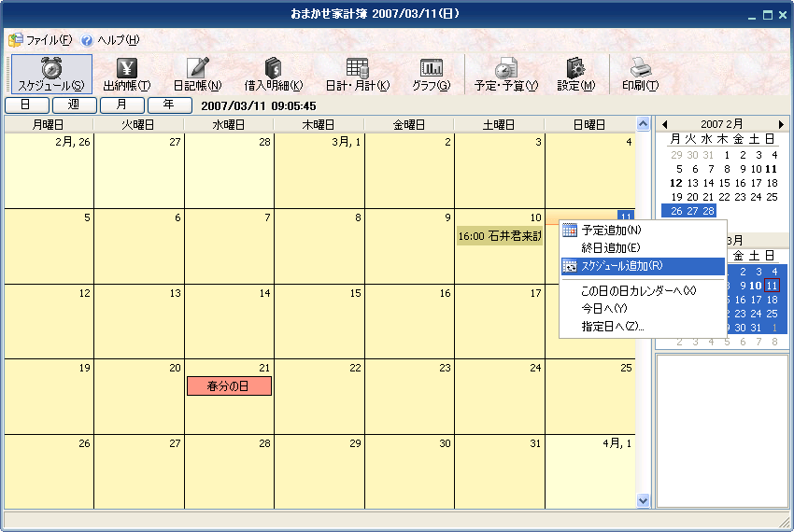Open the 予定・予算 budget icon
This screenshot has height=532, width=794.
505,68
